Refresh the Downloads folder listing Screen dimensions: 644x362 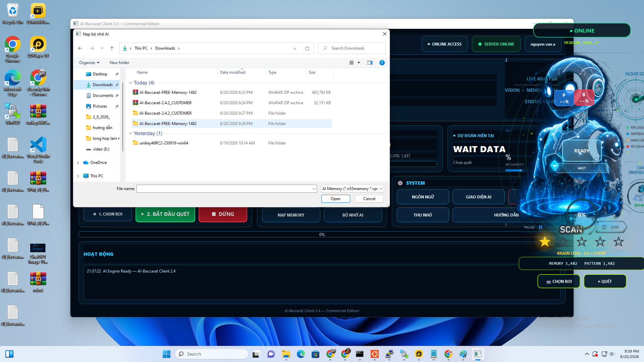tap(307, 48)
